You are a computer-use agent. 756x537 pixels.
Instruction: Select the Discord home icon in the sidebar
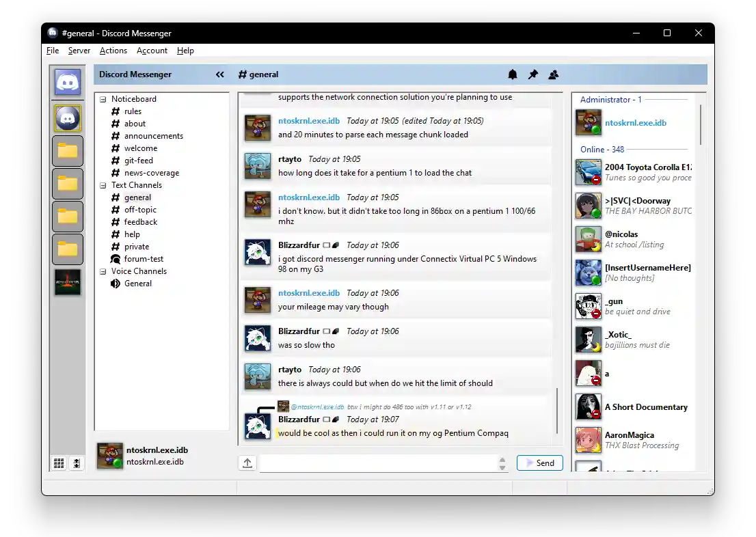point(68,81)
